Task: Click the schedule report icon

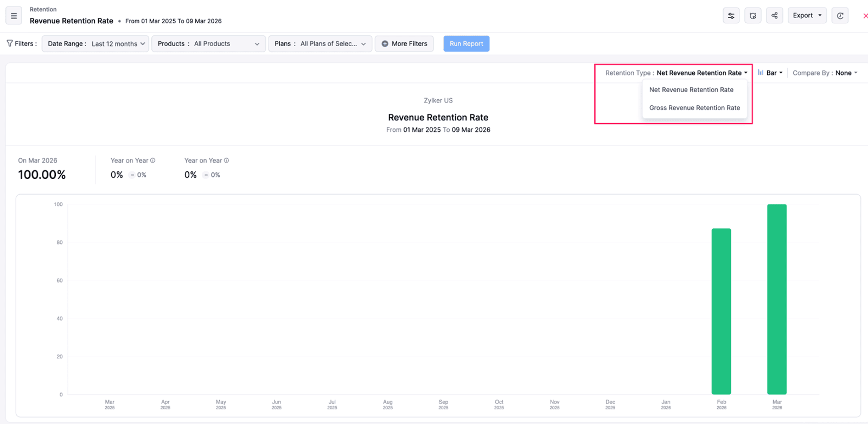Action: [752, 16]
